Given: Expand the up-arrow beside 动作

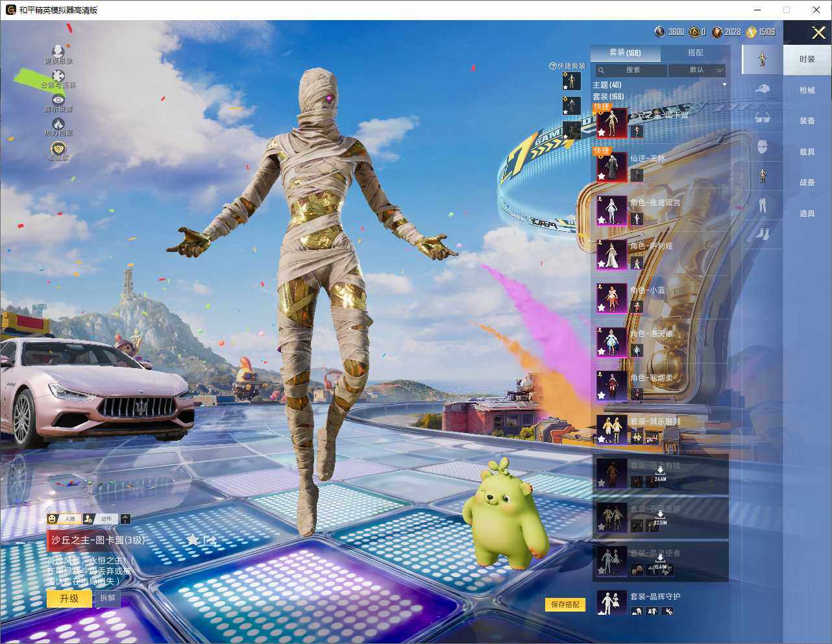Looking at the screenshot, I should coord(126,519).
